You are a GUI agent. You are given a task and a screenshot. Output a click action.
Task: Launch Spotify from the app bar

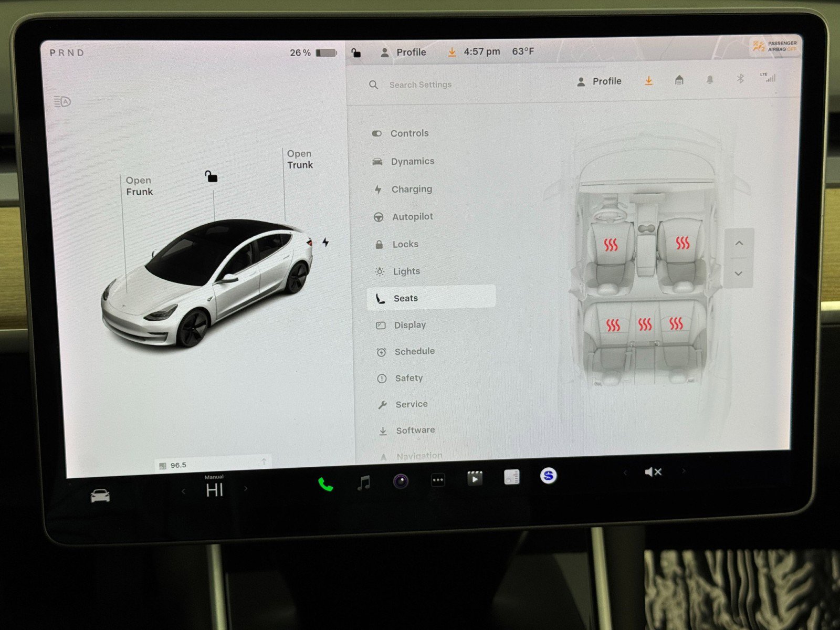[x=548, y=476]
